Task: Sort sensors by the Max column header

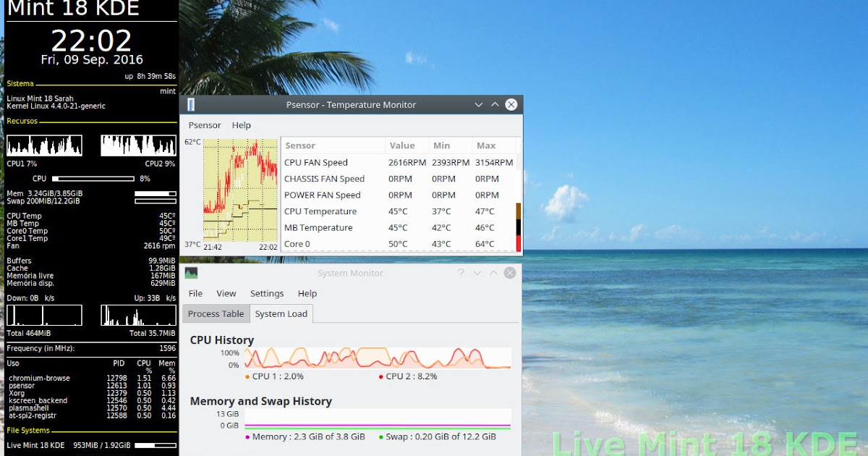Action: 485,145
